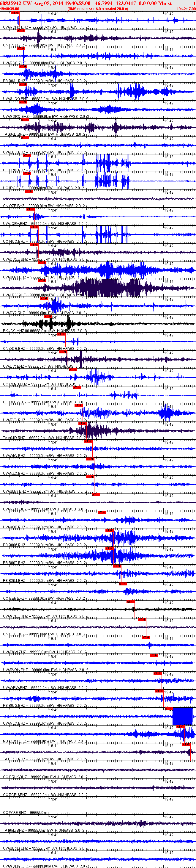Click the RMS noise scaling note in header
The height and width of the screenshot is (868, 196).
(97, 9)
